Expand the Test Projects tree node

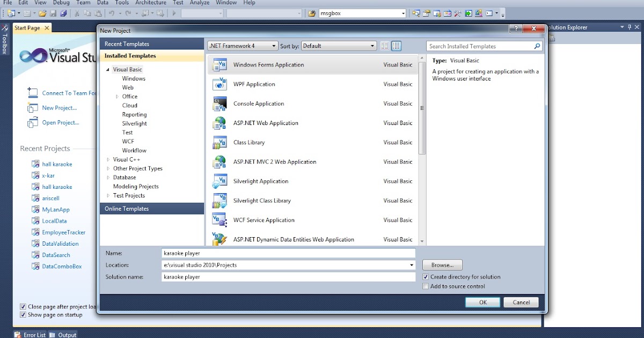[x=108, y=196]
